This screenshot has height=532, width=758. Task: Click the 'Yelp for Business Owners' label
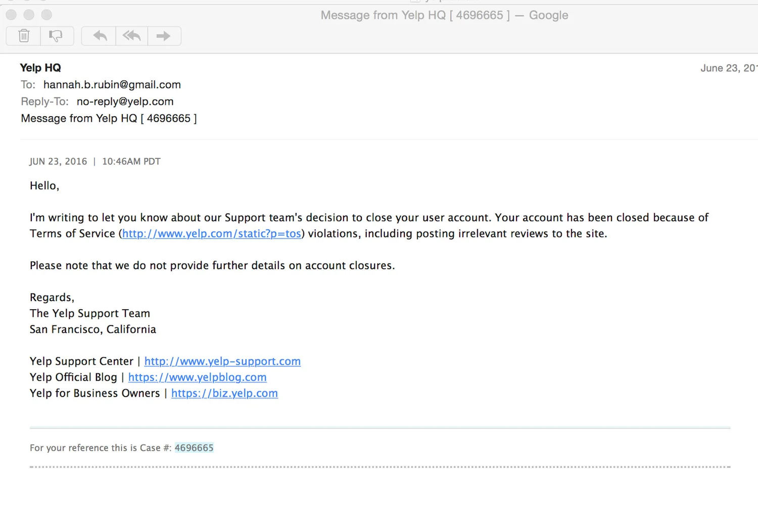click(95, 393)
